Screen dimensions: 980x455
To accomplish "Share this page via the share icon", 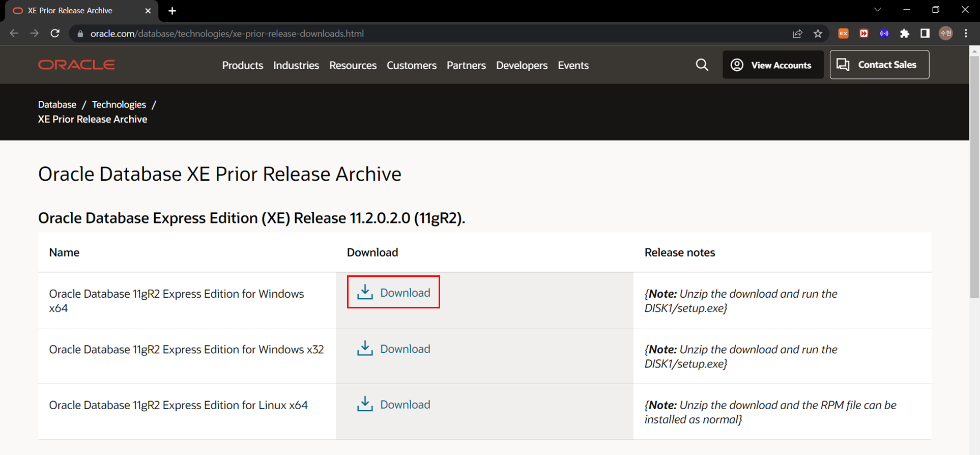I will click(797, 34).
